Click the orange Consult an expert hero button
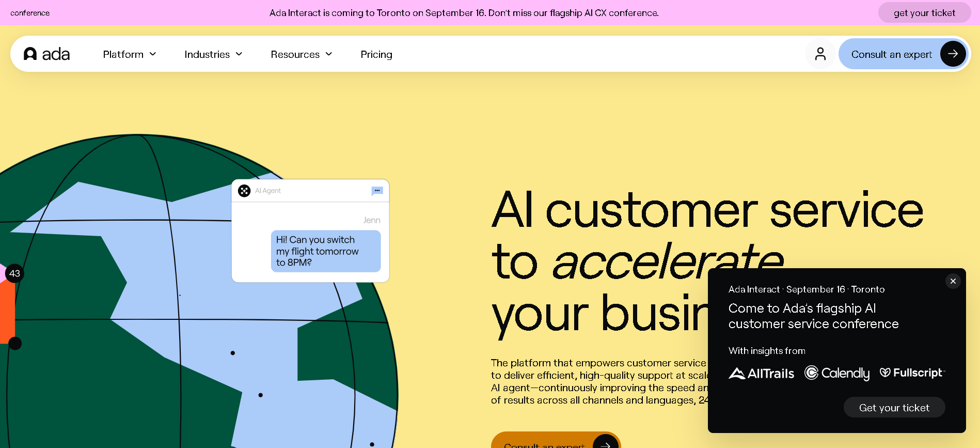The height and width of the screenshot is (448, 980). [556, 440]
